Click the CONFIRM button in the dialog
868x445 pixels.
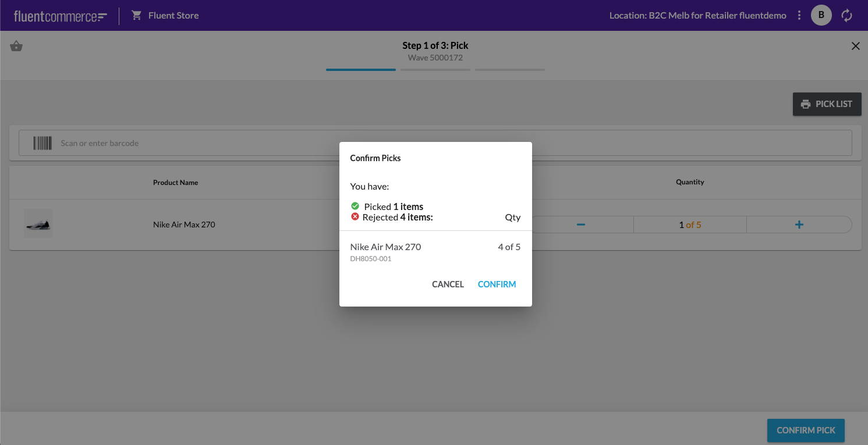tap(497, 284)
